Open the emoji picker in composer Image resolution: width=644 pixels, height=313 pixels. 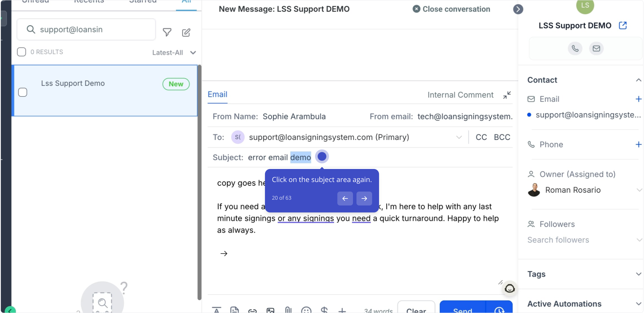tap(306, 310)
